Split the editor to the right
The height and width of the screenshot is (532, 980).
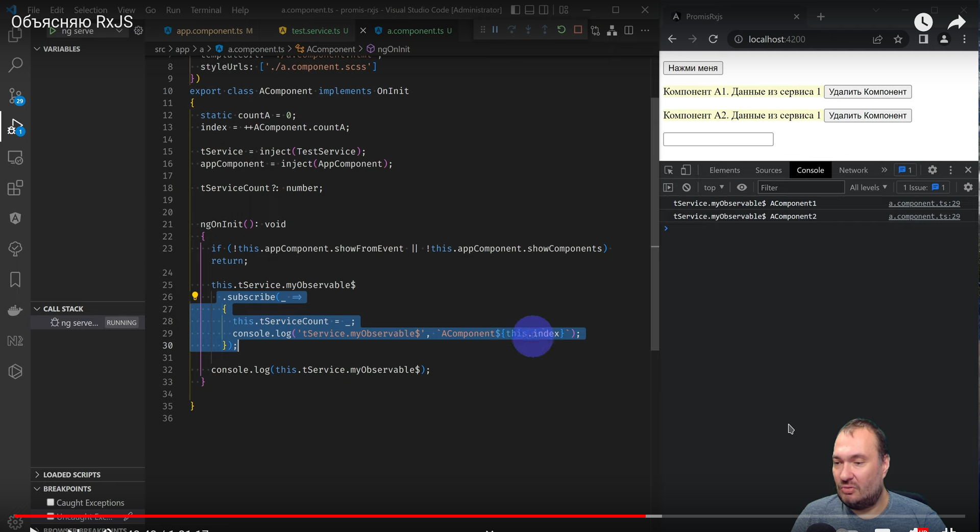[x=629, y=31]
